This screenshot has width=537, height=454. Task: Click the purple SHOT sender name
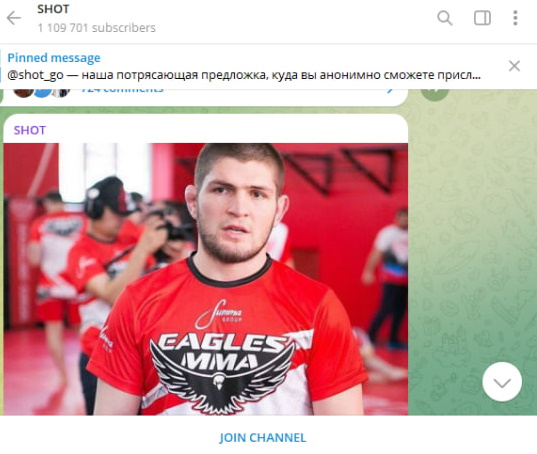(x=29, y=130)
